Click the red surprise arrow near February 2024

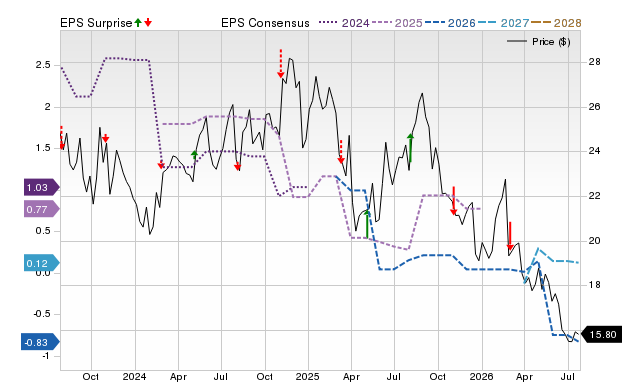coord(161,165)
